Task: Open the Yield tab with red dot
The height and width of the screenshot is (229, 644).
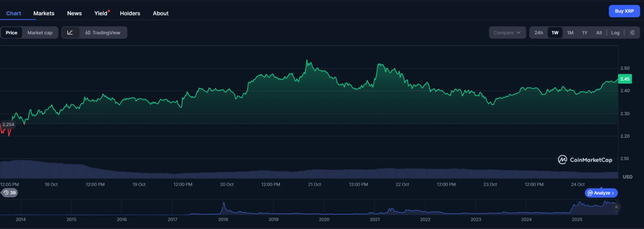Action: (x=101, y=13)
